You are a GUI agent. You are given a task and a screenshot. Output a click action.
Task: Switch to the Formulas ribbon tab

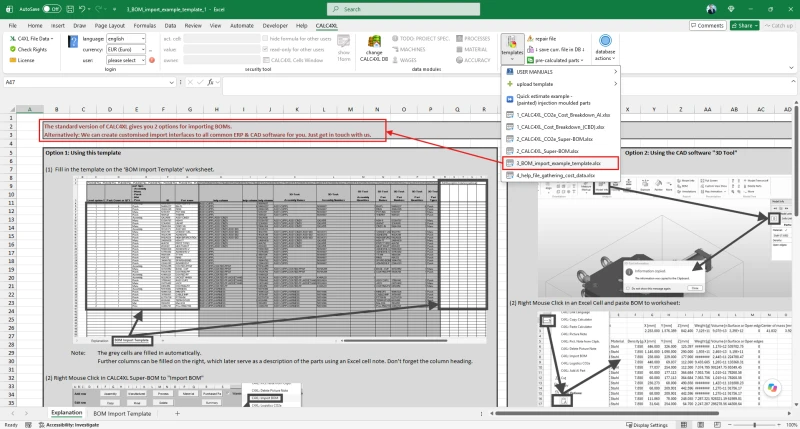click(x=145, y=26)
